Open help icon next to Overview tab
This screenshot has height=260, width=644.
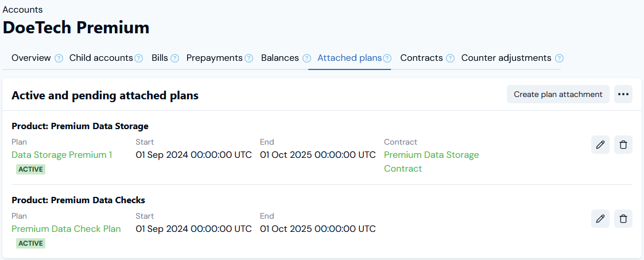coord(59,59)
